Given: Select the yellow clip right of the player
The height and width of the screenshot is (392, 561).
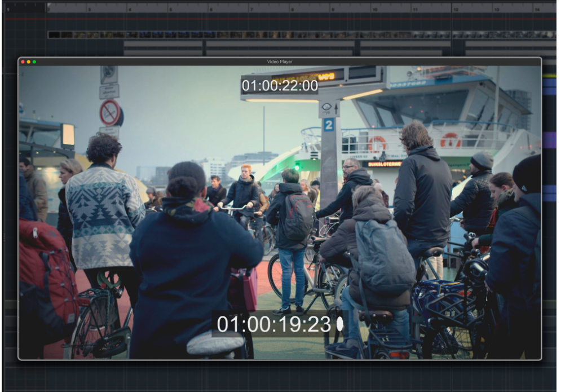Looking at the screenshot, I should click(549, 75).
